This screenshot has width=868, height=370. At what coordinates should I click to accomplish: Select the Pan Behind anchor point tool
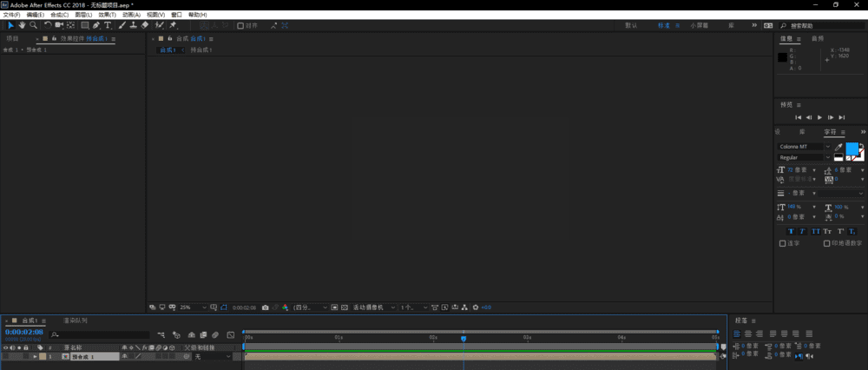pos(70,25)
